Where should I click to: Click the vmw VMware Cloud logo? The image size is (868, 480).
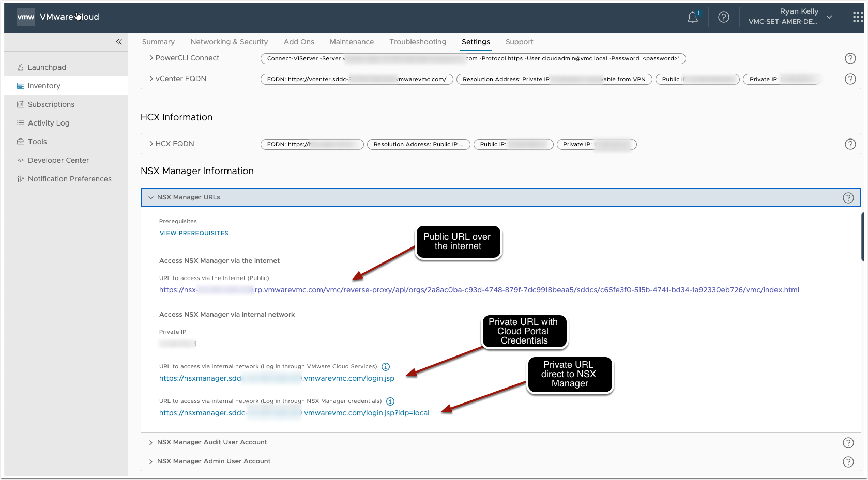point(58,17)
